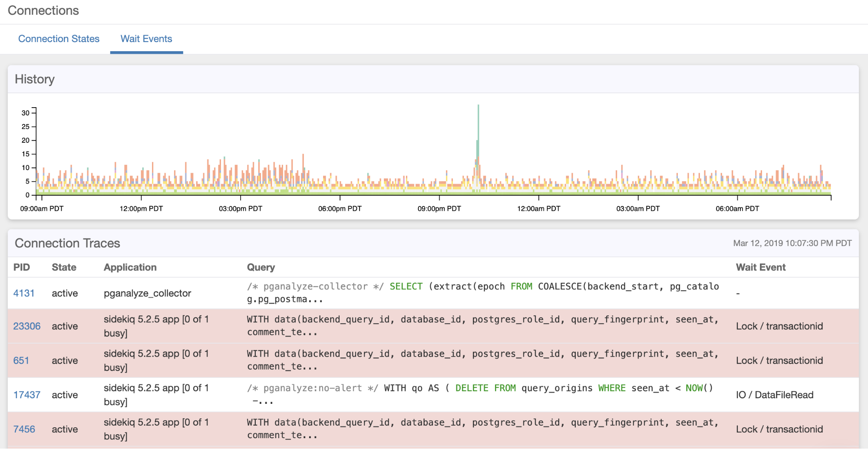Click the Connections page title
Viewport: 868px width, 449px height.
pos(43,10)
